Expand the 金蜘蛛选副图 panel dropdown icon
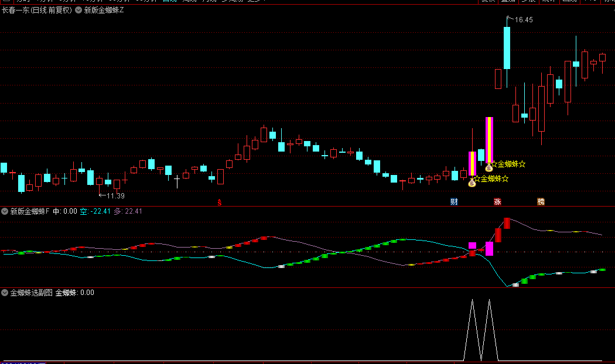Viewport: 615px width, 364px height. pyautogui.click(x=5, y=292)
